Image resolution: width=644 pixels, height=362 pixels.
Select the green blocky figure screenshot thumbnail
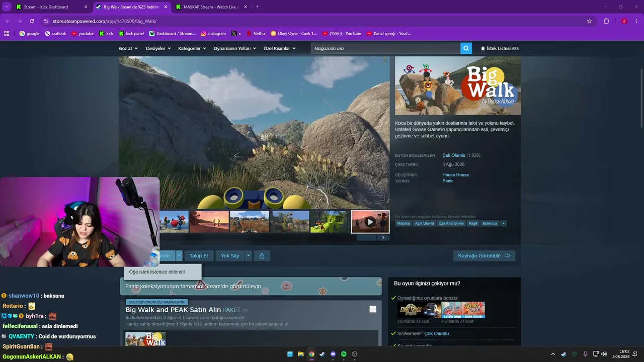coord(330,222)
